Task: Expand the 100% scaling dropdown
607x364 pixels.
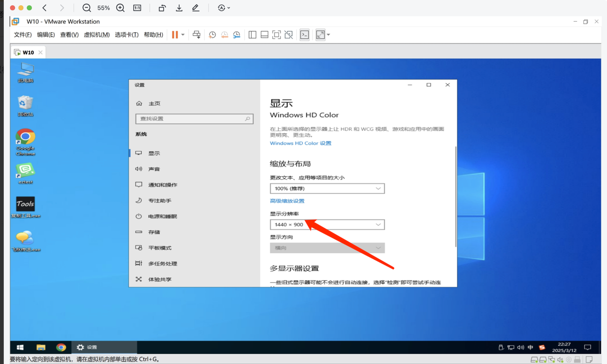Action: tap(327, 189)
